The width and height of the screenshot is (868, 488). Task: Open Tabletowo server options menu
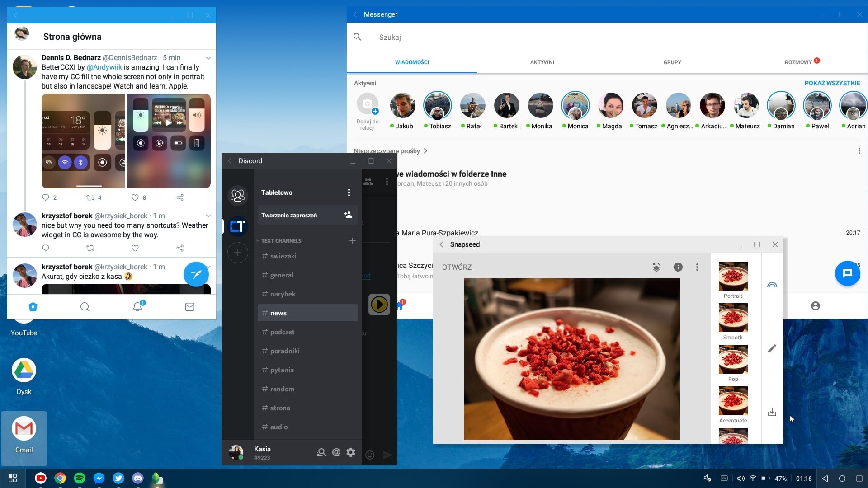tap(349, 192)
